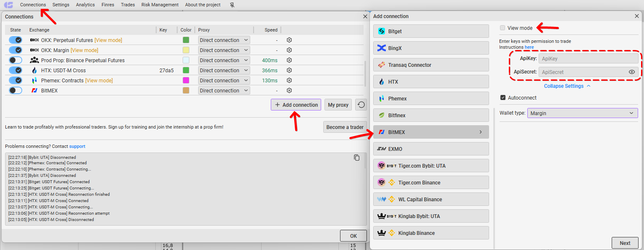This screenshot has width=644, height=250.
Task: Click the refresh connections icon button
Action: point(361,105)
